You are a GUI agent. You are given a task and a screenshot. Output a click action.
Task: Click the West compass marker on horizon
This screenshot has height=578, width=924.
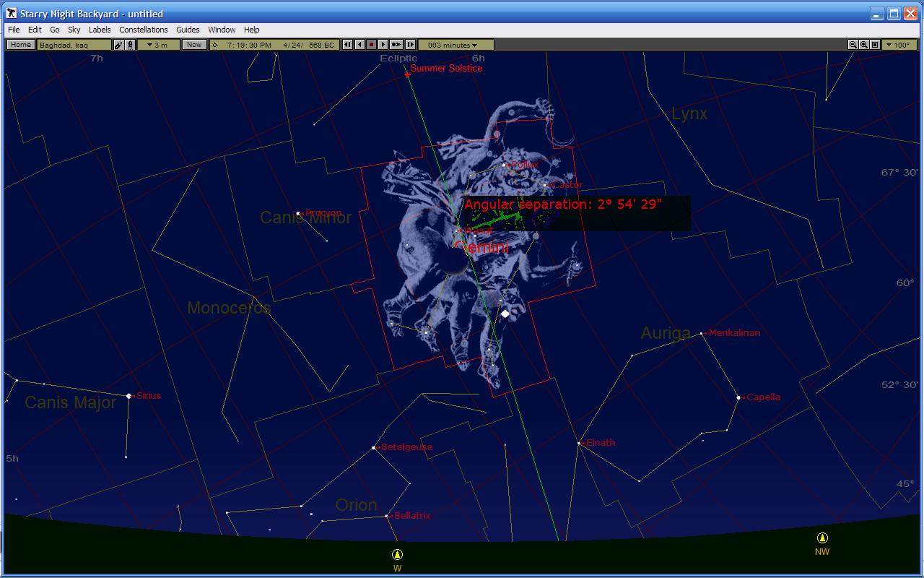397,555
